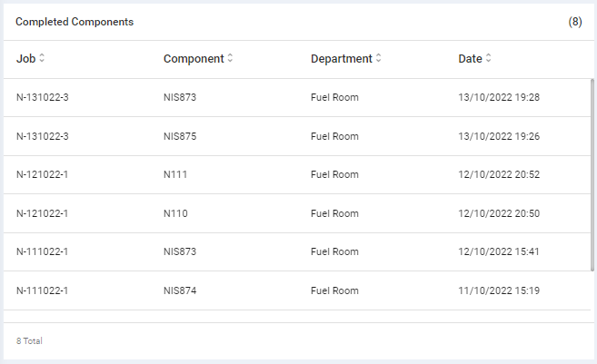
Task: Sort table by Department header
Action: pyautogui.click(x=341, y=58)
